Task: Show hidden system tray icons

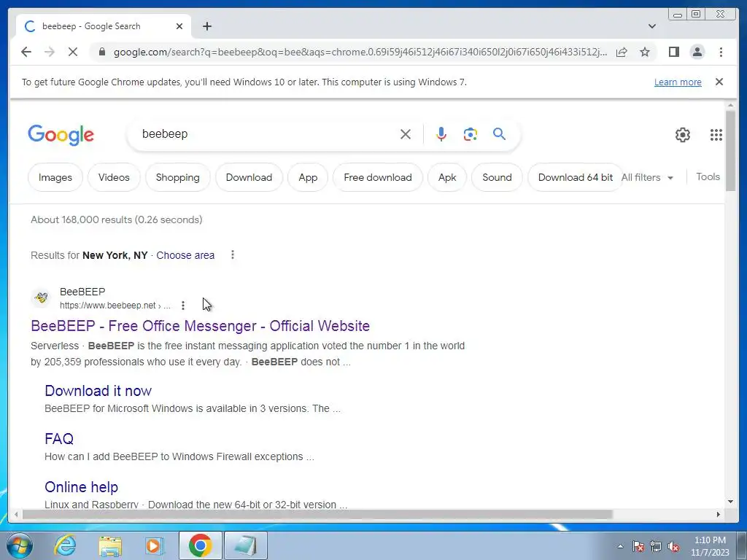Action: coord(620,546)
